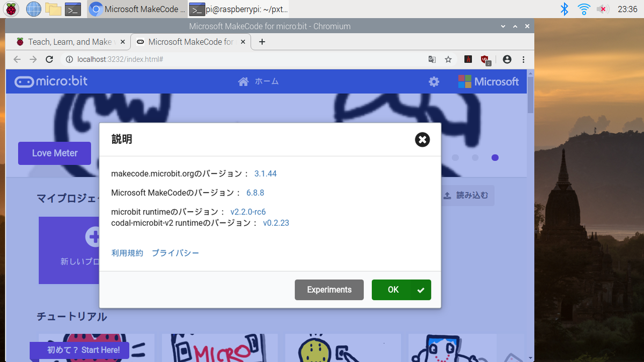The width and height of the screenshot is (644, 362).
Task: Select the last carousel dot
Action: point(495,158)
